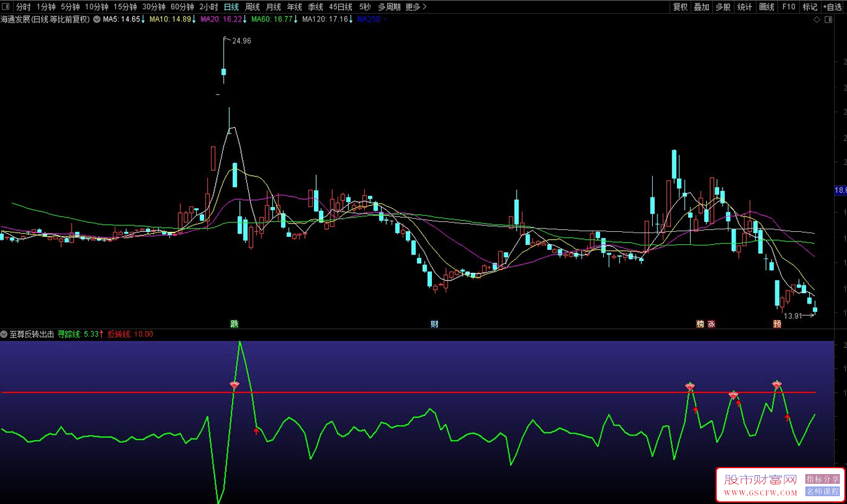Screen dimensions: 847x504
Task: Click the 反转线: 10.00 indicator value
Action: coord(130,334)
